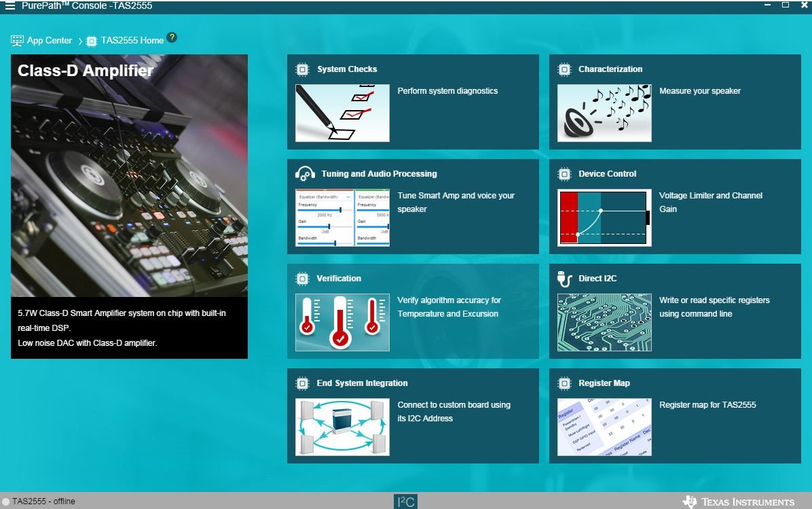Image resolution: width=812 pixels, height=509 pixels.
Task: Click 'Verify algorithm accuracy' description text
Action: coord(449,307)
